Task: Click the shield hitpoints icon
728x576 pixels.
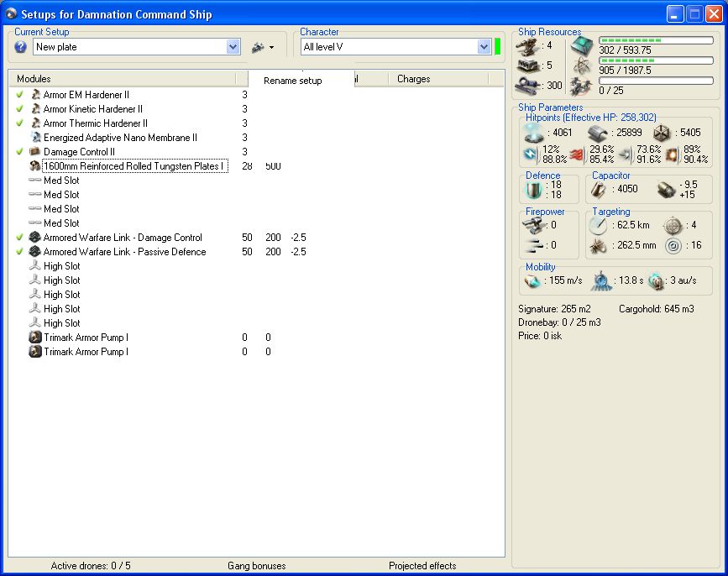Action: pyautogui.click(x=533, y=134)
